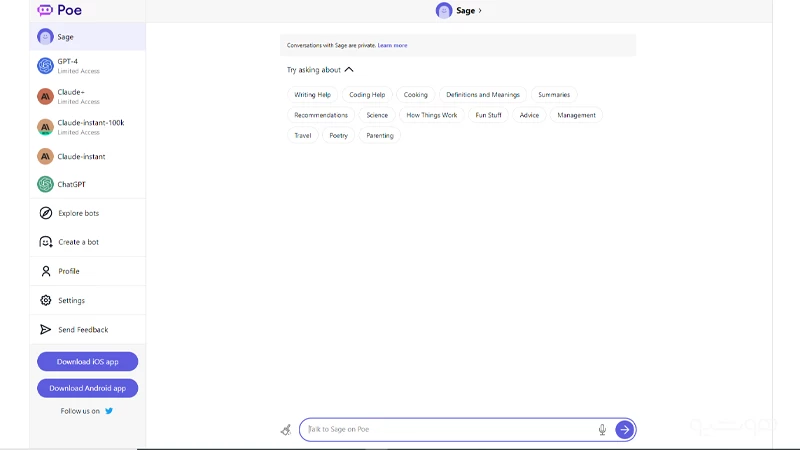Select the Parenting suggestion chip
Image resolution: width=800 pixels, height=450 pixels.
[x=380, y=135]
